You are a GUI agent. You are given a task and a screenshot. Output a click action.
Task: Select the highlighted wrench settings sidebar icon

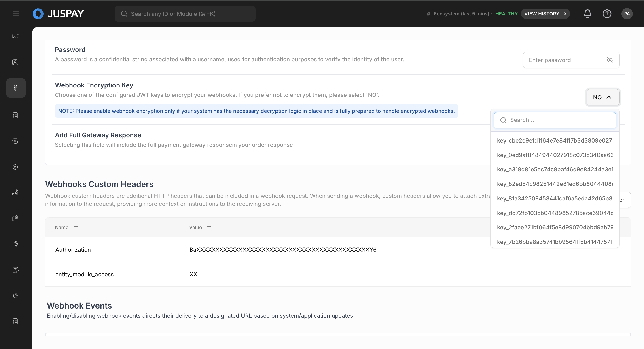coord(15,88)
